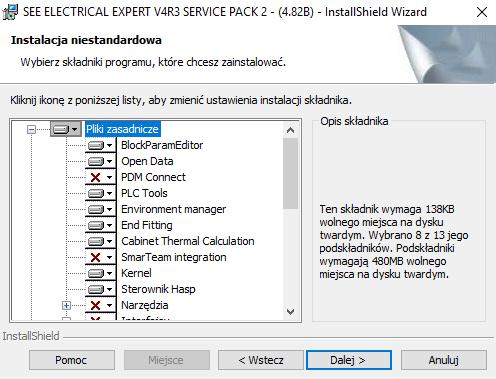
Task: Open the Environment manager install-state dropdown
Action: [x=100, y=209]
